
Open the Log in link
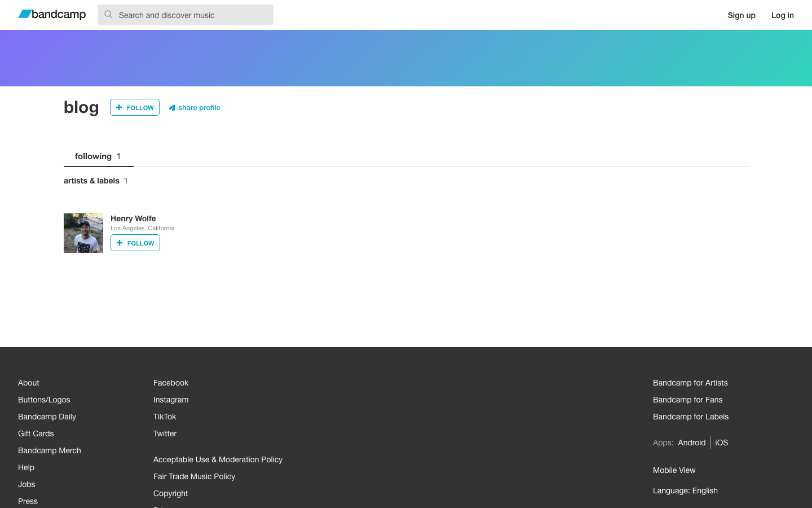click(x=783, y=15)
